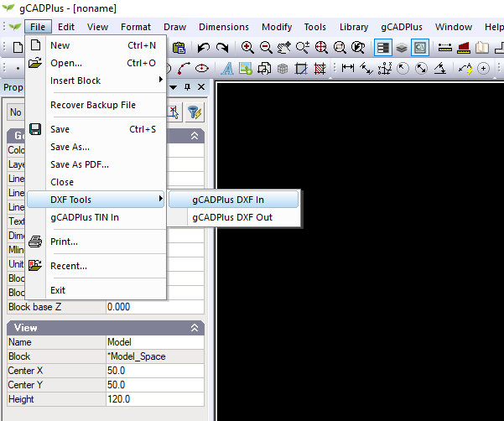Toggle the Properties panel toolbar icon
The width and height of the screenshot is (504, 421).
click(x=382, y=48)
